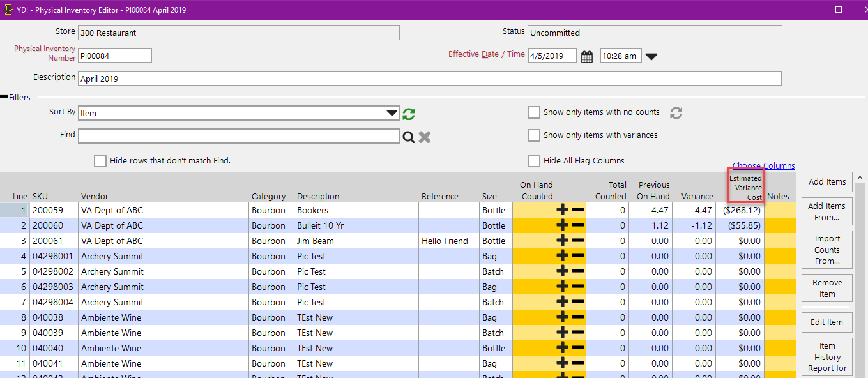Viewport: 868px width, 378px height.
Task: Click the minus icon for Bulleit 10 Yr
Action: (x=577, y=225)
